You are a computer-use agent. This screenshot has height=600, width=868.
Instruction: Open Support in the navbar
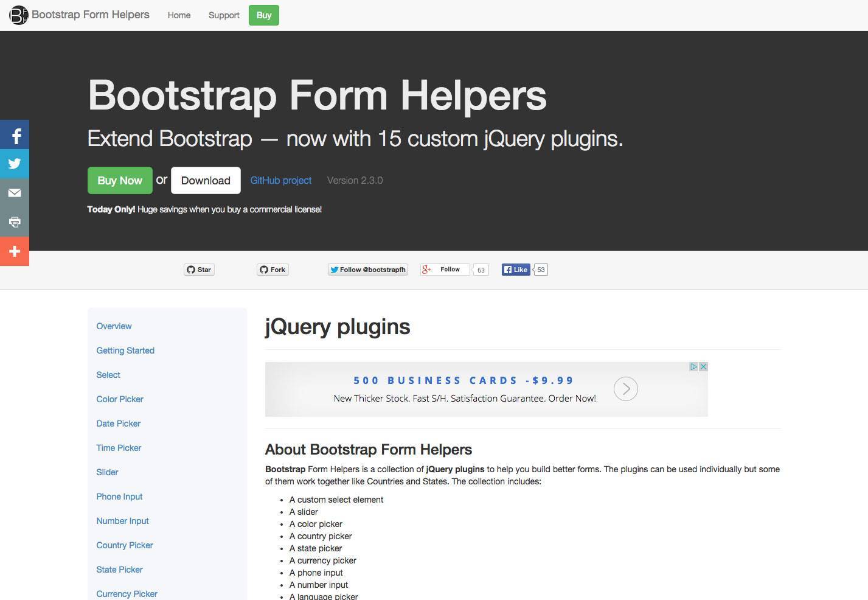(224, 15)
